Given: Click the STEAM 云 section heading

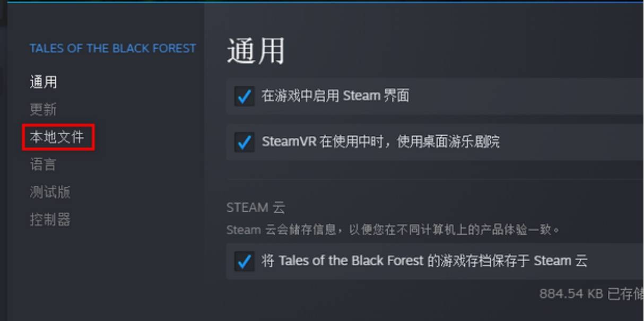Looking at the screenshot, I should pyautogui.click(x=256, y=207).
